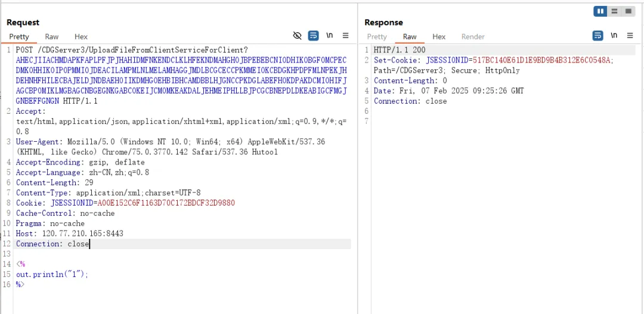Toggle hidden characters eye icon in Request
644x314 pixels.
(x=297, y=36)
